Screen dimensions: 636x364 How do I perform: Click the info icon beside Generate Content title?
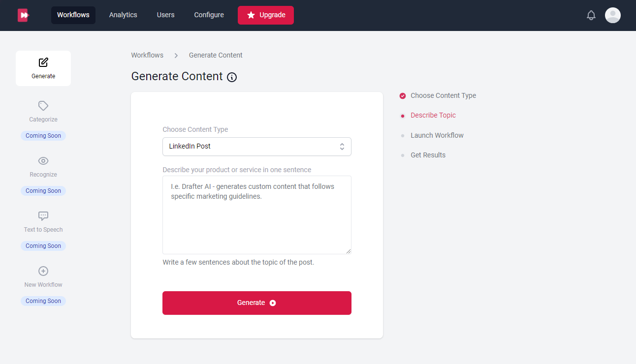(232, 77)
